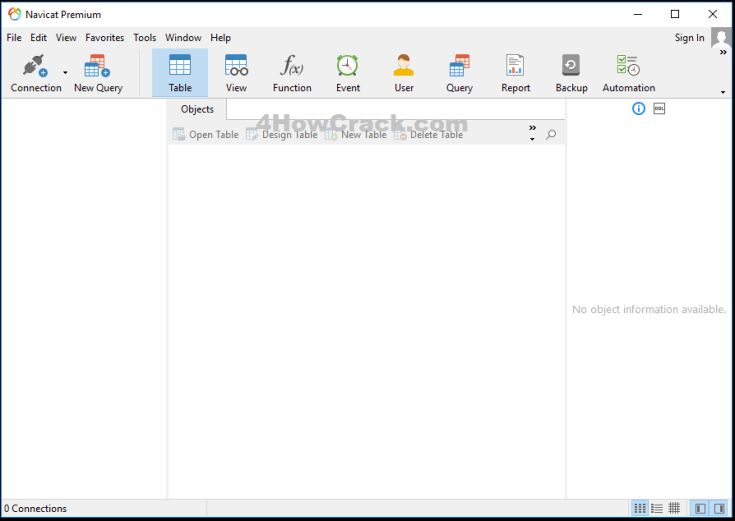Expand the object toolbar overflow chevron

(532, 128)
